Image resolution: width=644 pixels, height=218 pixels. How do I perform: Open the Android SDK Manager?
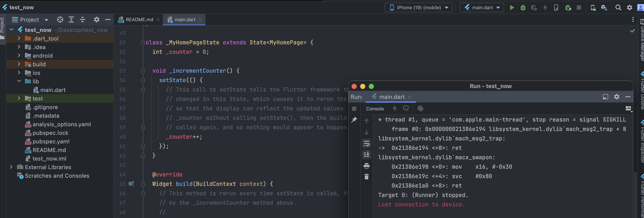click(x=604, y=8)
